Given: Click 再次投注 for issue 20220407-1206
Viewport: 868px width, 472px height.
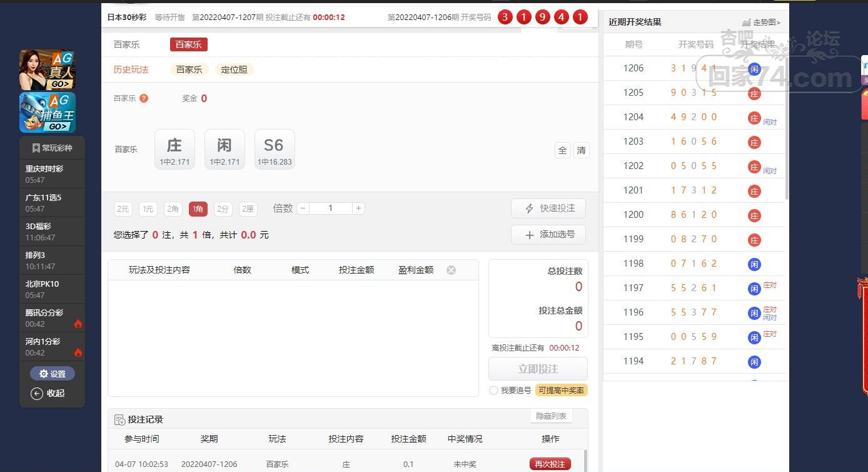Looking at the screenshot, I should tap(550, 464).
